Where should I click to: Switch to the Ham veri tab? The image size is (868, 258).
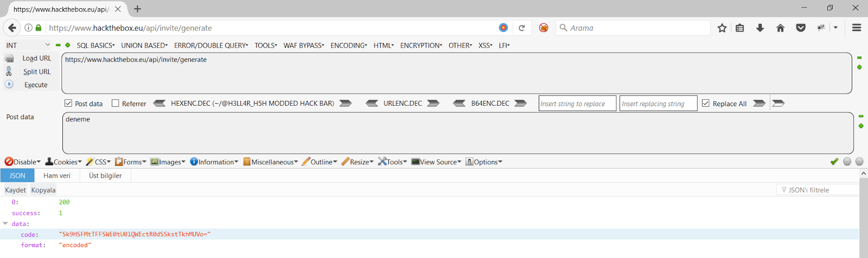[x=57, y=176]
